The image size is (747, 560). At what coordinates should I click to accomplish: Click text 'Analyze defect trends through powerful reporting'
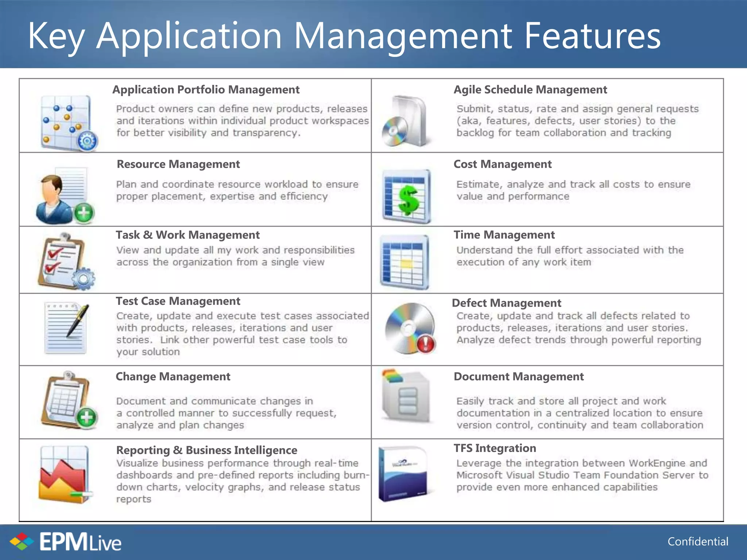tap(578, 340)
